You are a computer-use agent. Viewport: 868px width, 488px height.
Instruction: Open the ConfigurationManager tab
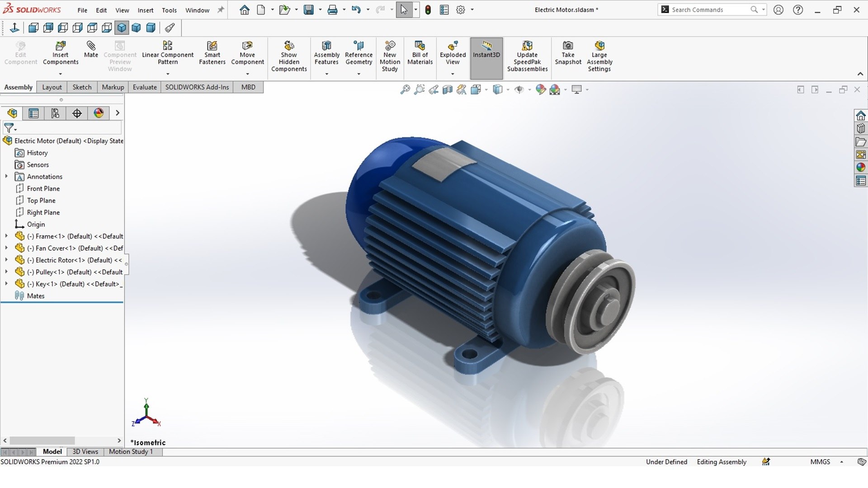click(x=55, y=113)
